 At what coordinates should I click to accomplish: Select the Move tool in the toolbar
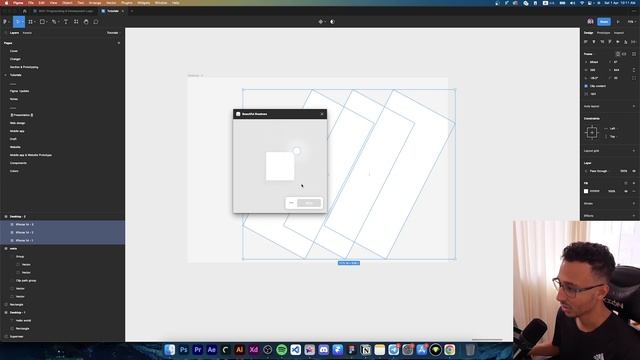coord(18,22)
